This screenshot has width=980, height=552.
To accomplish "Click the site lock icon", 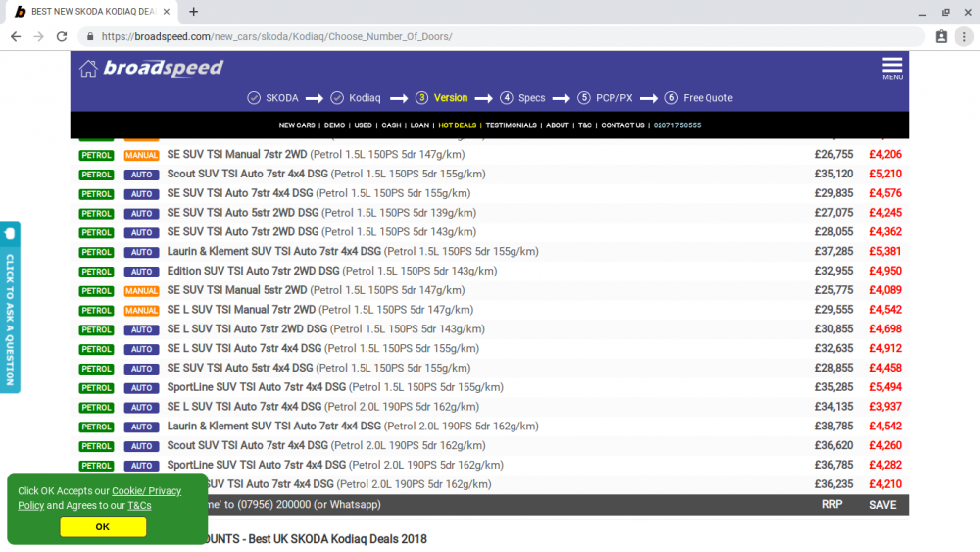I will pos(90,37).
